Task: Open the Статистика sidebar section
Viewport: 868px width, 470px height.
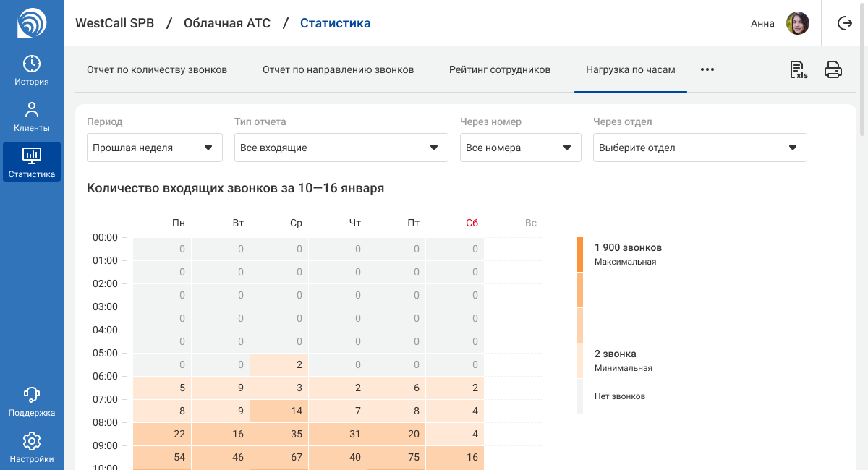Action: tap(32, 162)
